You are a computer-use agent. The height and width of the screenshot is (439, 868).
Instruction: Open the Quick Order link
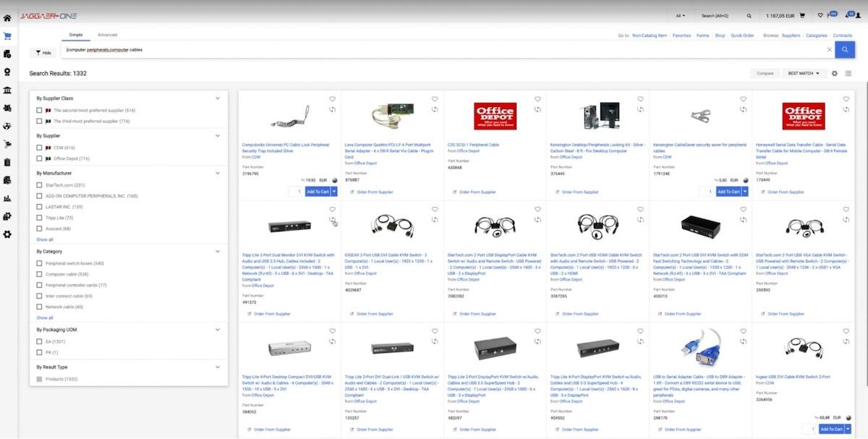coord(742,35)
